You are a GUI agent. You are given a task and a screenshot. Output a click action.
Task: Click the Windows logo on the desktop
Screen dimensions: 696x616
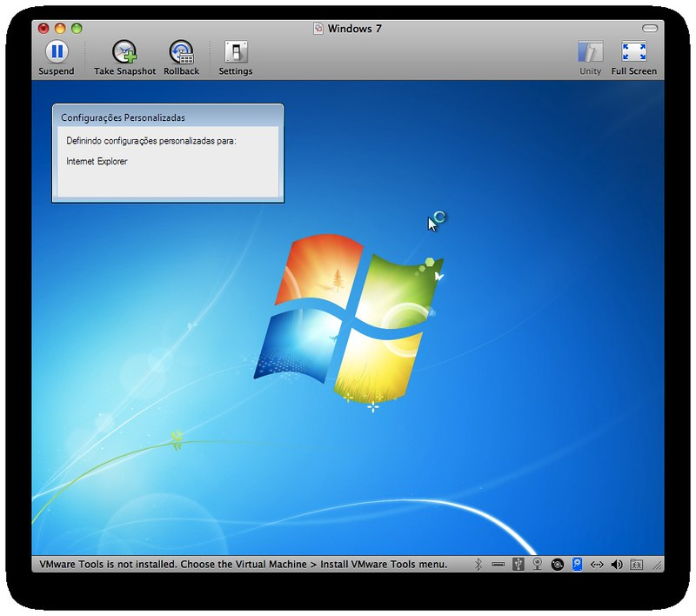pyautogui.click(x=349, y=320)
